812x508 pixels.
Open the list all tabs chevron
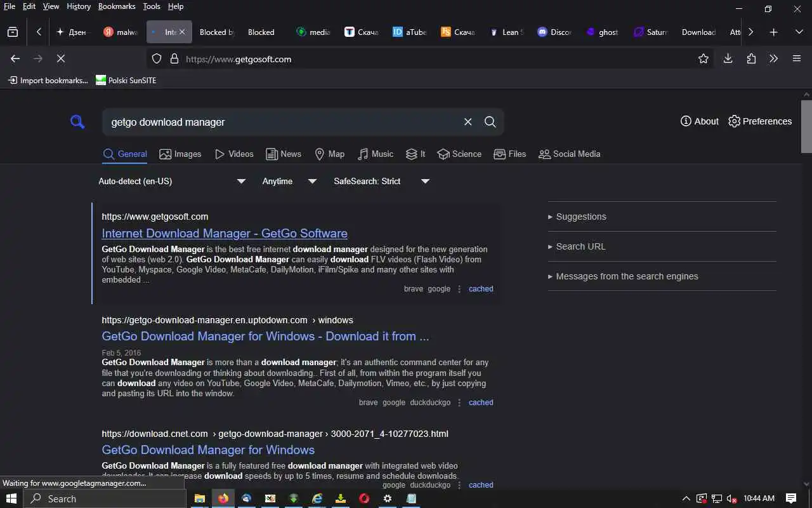(x=799, y=32)
